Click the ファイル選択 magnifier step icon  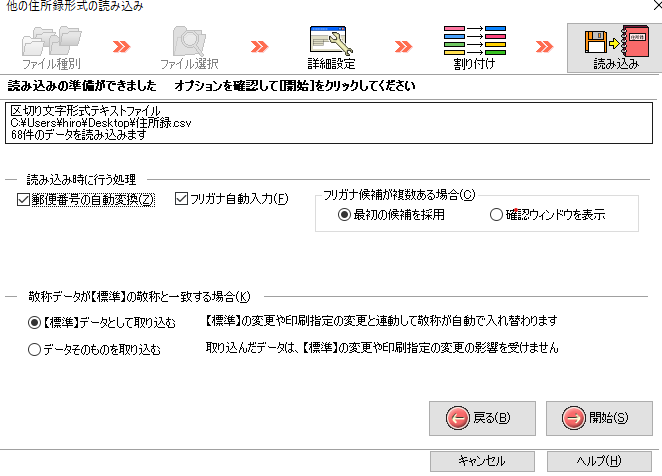pyautogui.click(x=187, y=41)
